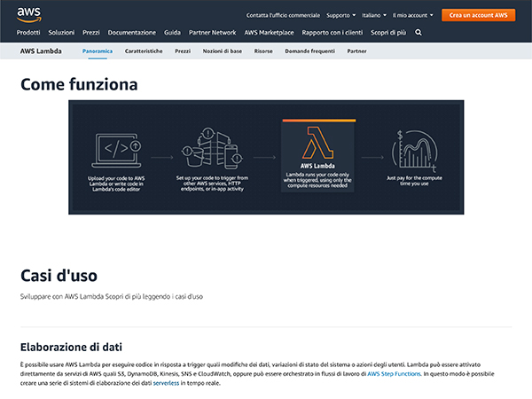This screenshot has width=532, height=399.
Task: Follow the serverless link
Action: point(166,383)
